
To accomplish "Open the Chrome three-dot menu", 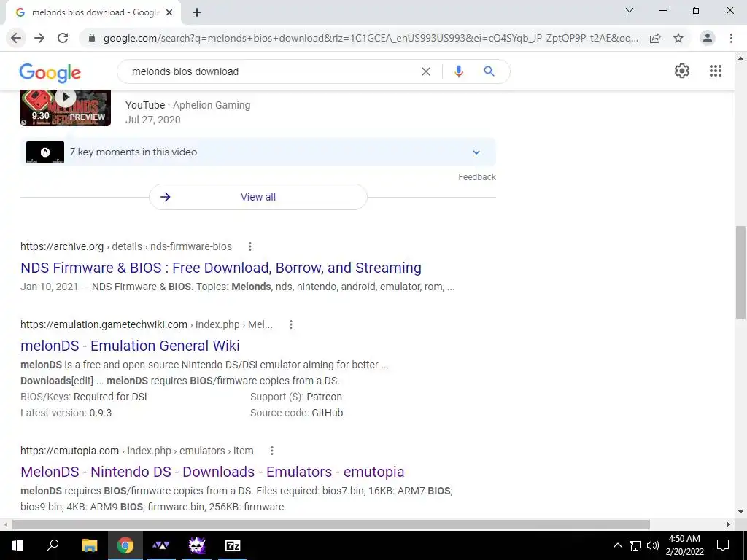I will (731, 38).
